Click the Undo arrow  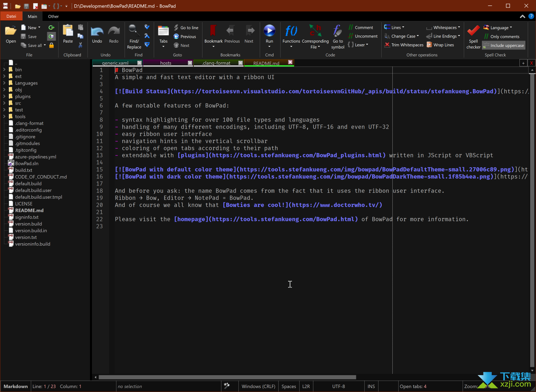tap(97, 35)
